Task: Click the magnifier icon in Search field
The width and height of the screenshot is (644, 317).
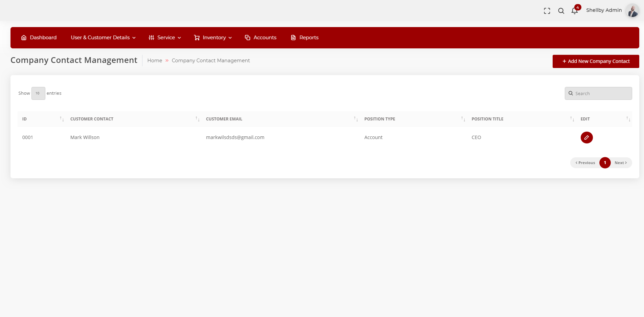Action: (571, 93)
